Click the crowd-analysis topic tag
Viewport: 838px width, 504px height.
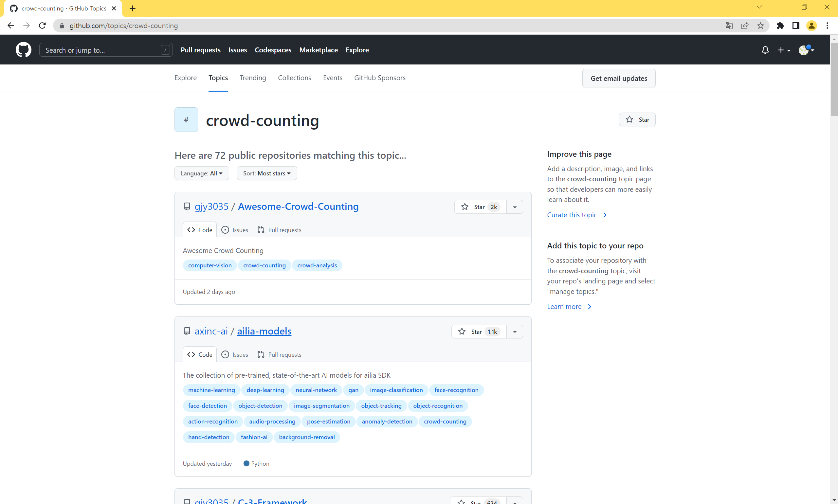[317, 265]
